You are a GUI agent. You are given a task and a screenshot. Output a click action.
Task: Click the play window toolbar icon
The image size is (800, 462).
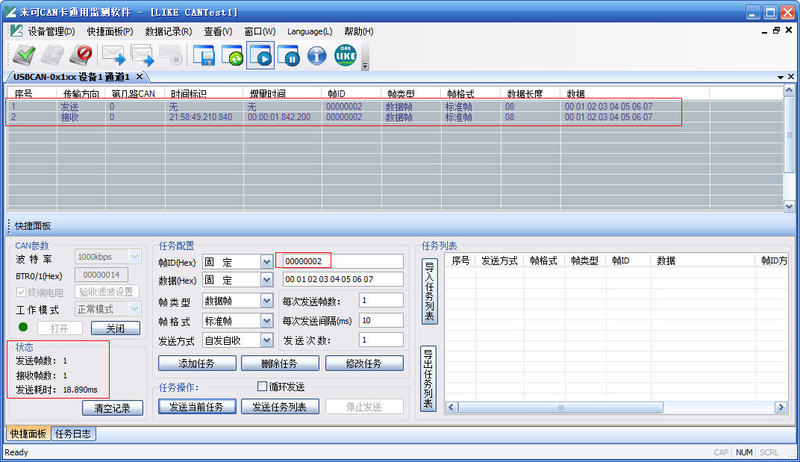coord(262,55)
